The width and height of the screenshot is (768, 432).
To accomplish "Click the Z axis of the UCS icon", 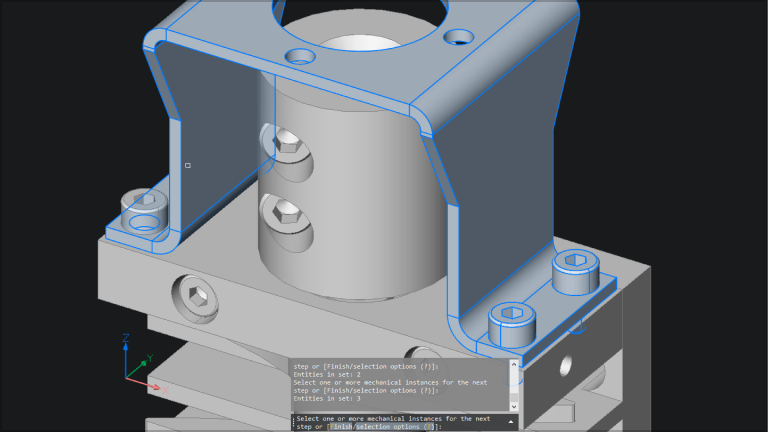I will pyautogui.click(x=126, y=357).
